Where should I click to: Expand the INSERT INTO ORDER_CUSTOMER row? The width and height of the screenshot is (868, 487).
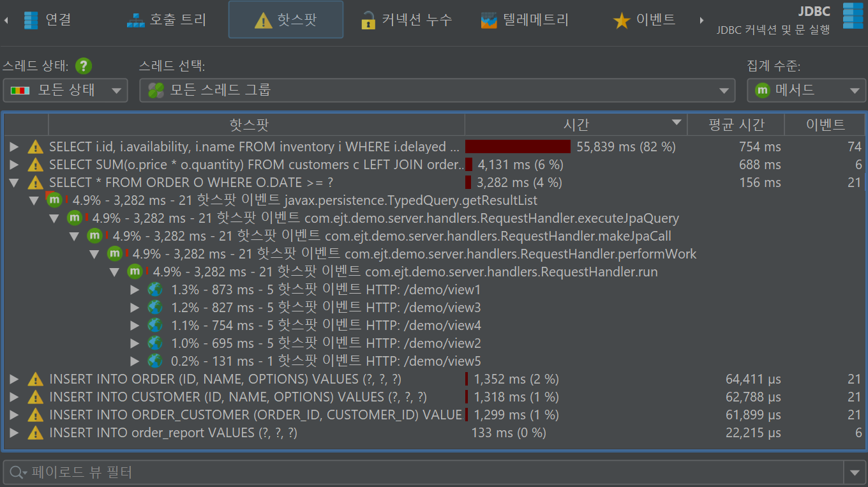coord(14,415)
